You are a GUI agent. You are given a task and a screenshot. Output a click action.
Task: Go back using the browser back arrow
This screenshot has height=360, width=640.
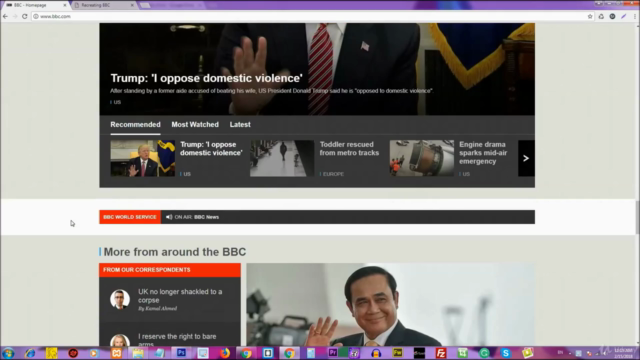[5, 16]
